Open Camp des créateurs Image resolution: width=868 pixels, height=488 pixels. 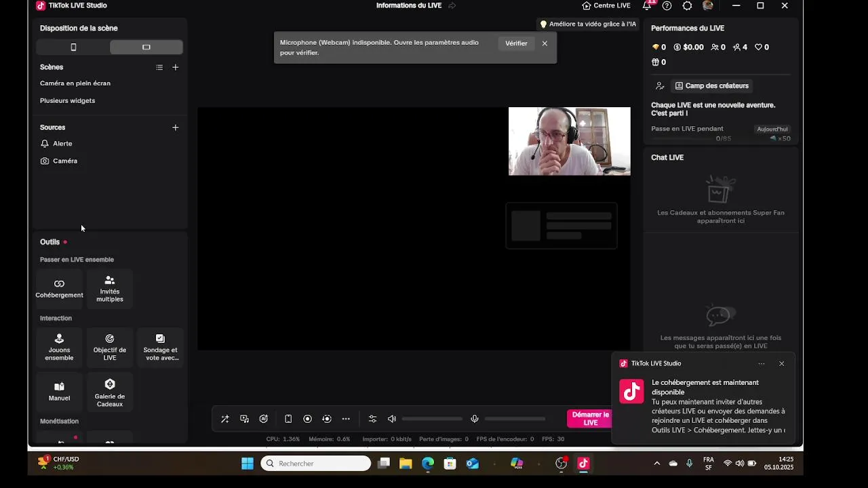click(x=712, y=86)
